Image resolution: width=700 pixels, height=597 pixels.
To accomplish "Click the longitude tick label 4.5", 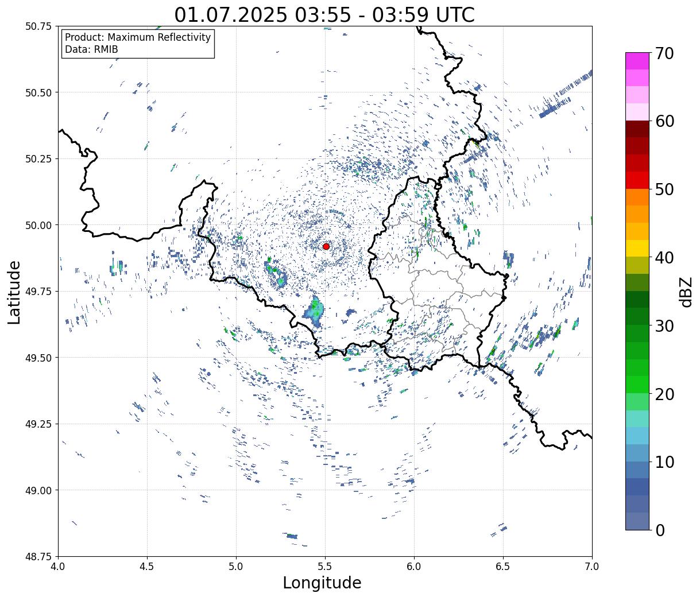I will coord(147,567).
